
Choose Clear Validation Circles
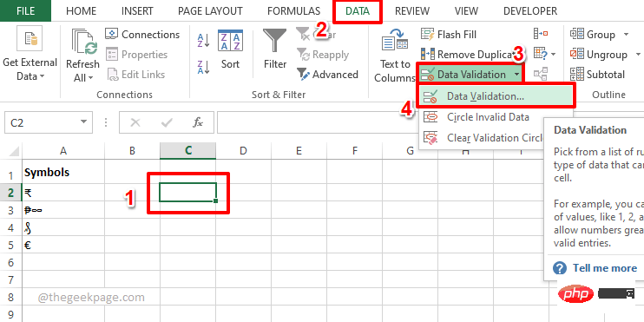coord(482,138)
